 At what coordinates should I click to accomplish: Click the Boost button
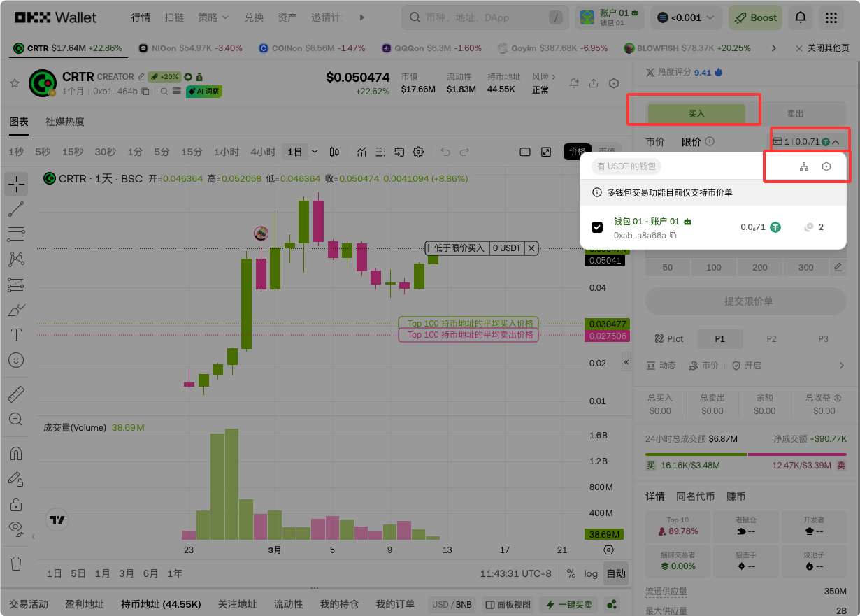pos(755,17)
